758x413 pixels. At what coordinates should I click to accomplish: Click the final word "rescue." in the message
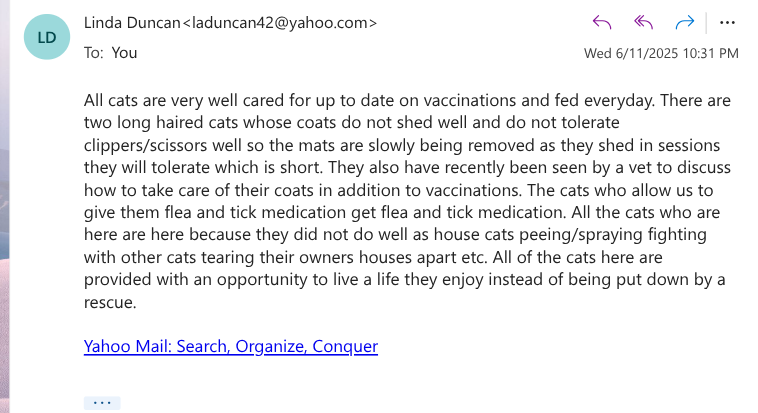110,302
